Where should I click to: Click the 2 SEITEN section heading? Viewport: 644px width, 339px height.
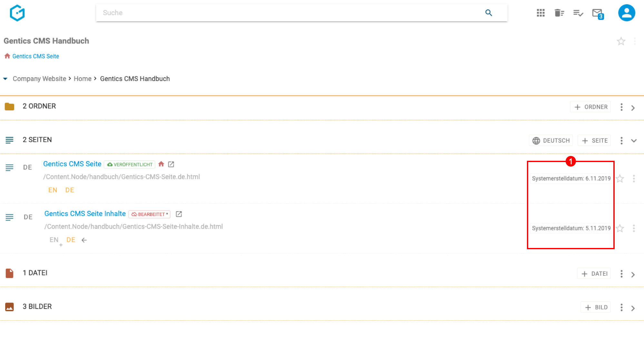(x=37, y=140)
